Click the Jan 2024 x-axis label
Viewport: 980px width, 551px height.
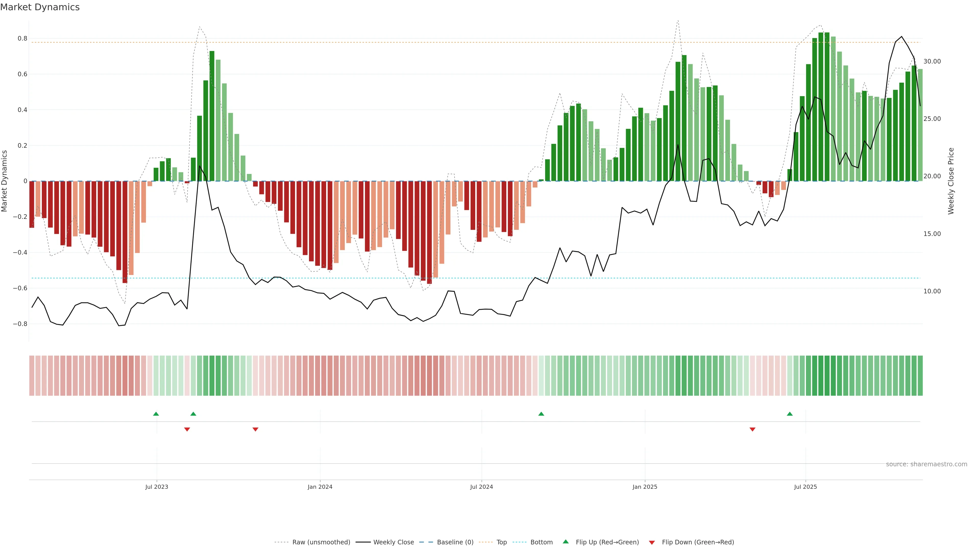point(320,487)
